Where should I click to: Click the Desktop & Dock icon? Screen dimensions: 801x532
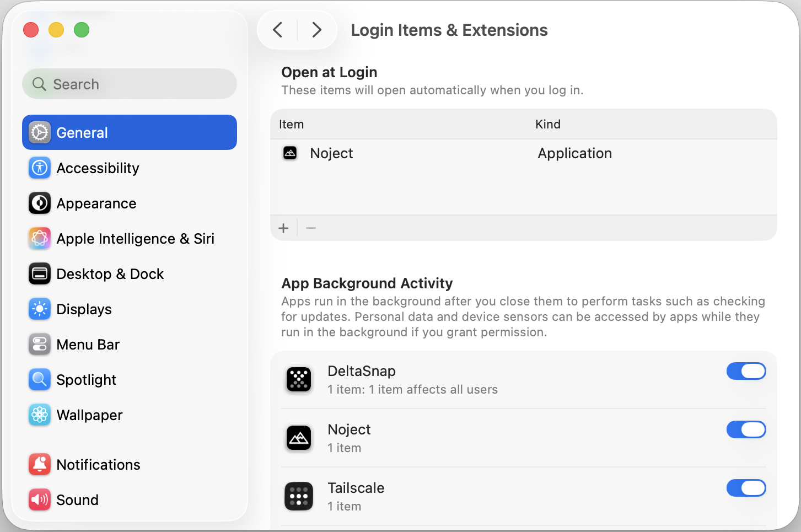tap(40, 274)
